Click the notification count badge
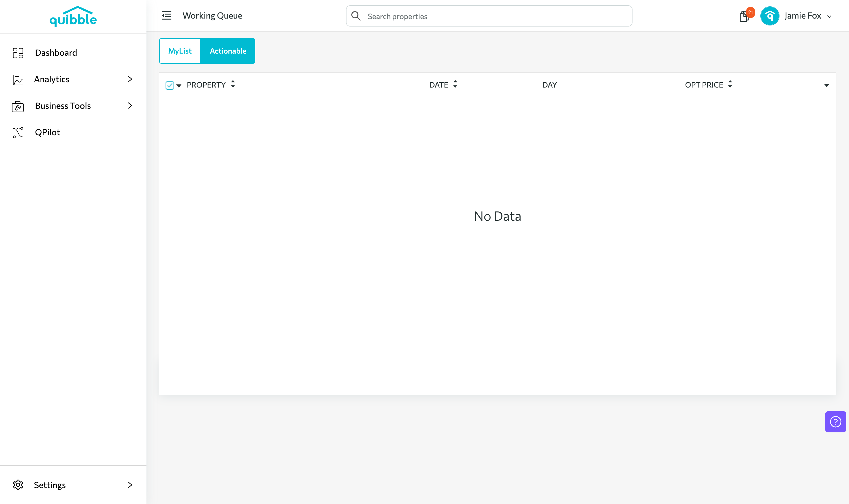849x504 pixels. (x=750, y=12)
